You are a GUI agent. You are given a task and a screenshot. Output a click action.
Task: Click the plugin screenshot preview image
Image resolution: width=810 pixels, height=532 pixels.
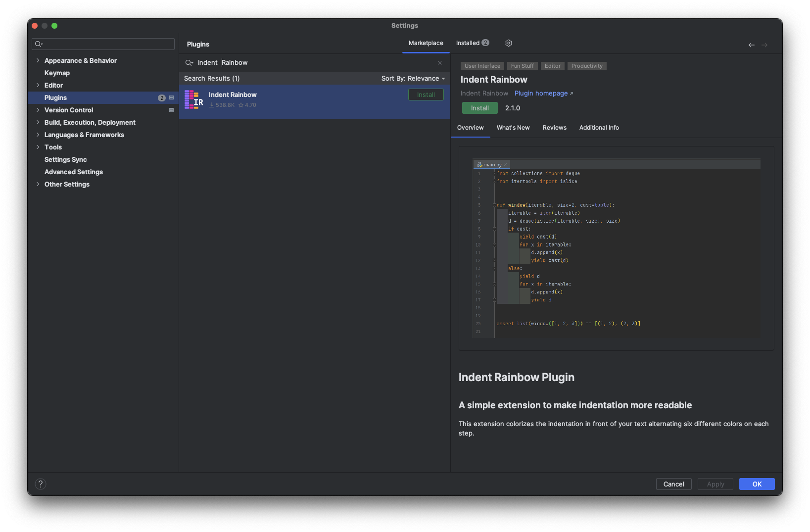617,248
